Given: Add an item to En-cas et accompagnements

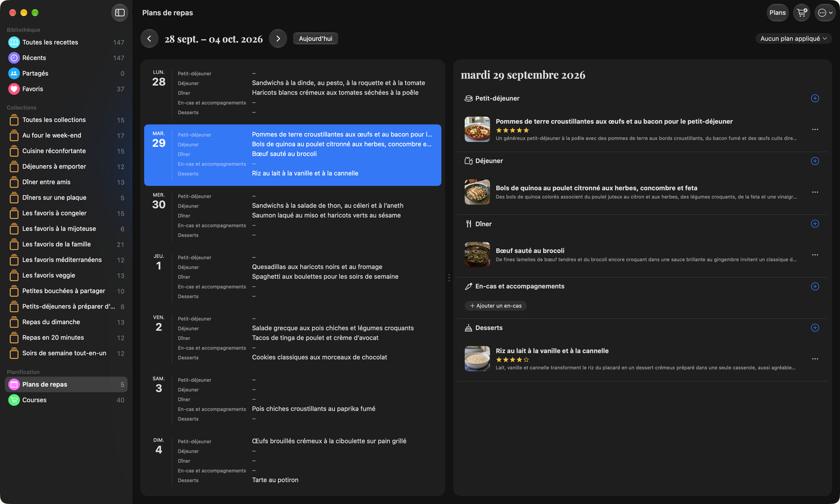Looking at the screenshot, I should coord(815,287).
